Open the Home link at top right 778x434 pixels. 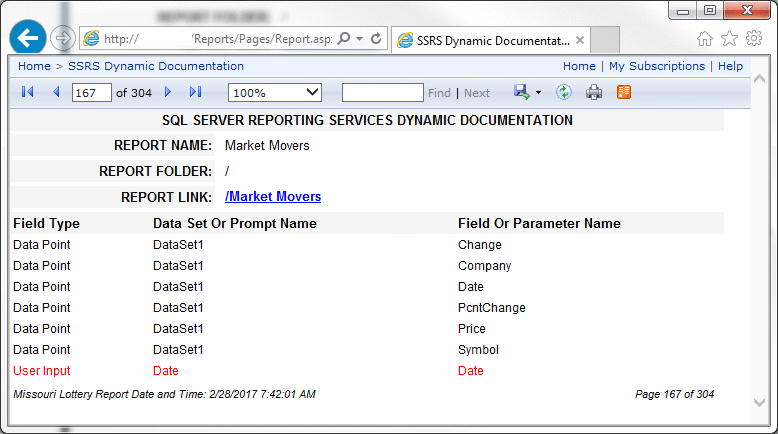click(x=579, y=66)
